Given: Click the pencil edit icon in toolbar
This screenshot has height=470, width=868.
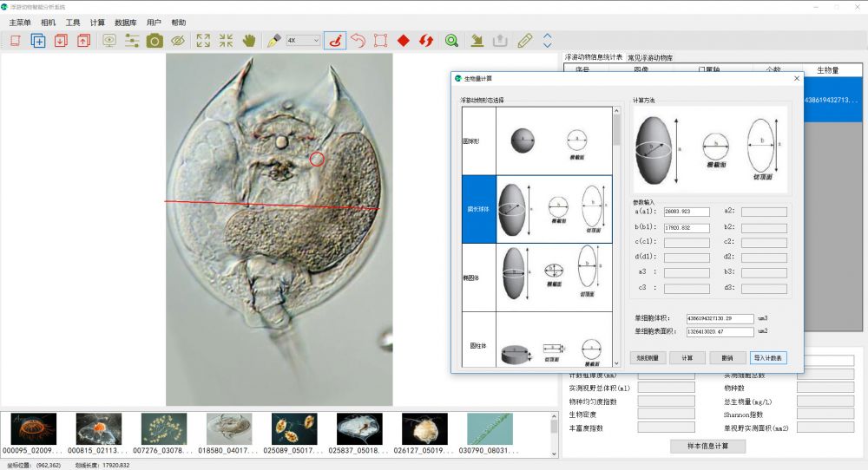Looking at the screenshot, I should pyautogui.click(x=524, y=40).
